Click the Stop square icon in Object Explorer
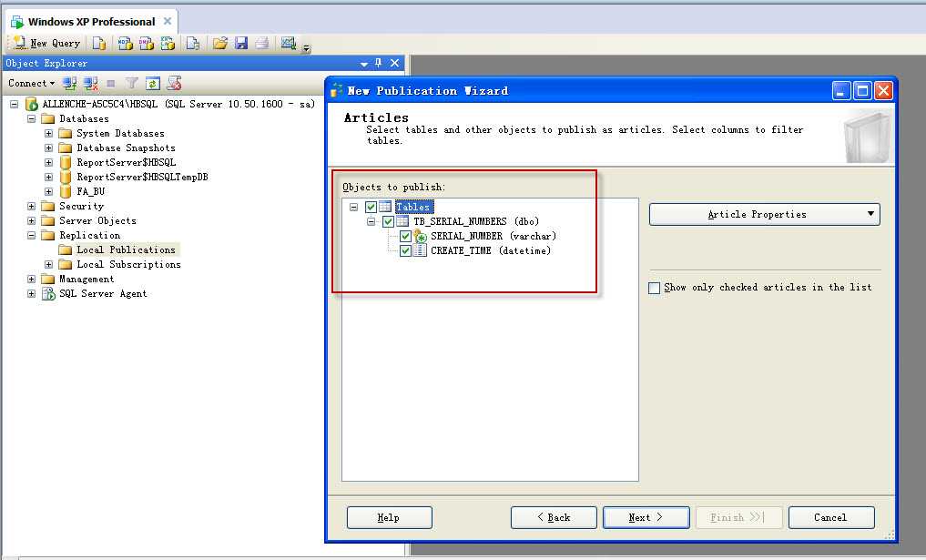This screenshot has height=560, width=926. [x=110, y=83]
